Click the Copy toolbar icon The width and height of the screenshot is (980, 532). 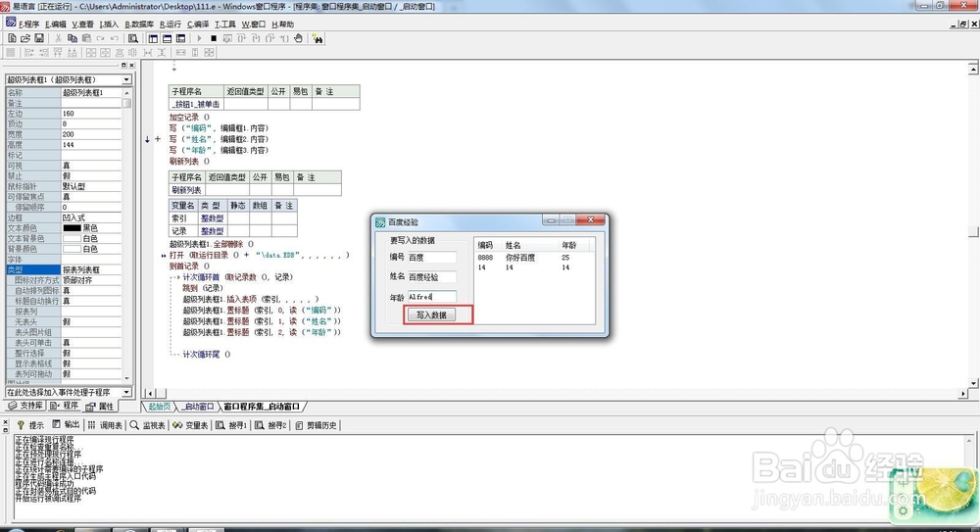73,38
